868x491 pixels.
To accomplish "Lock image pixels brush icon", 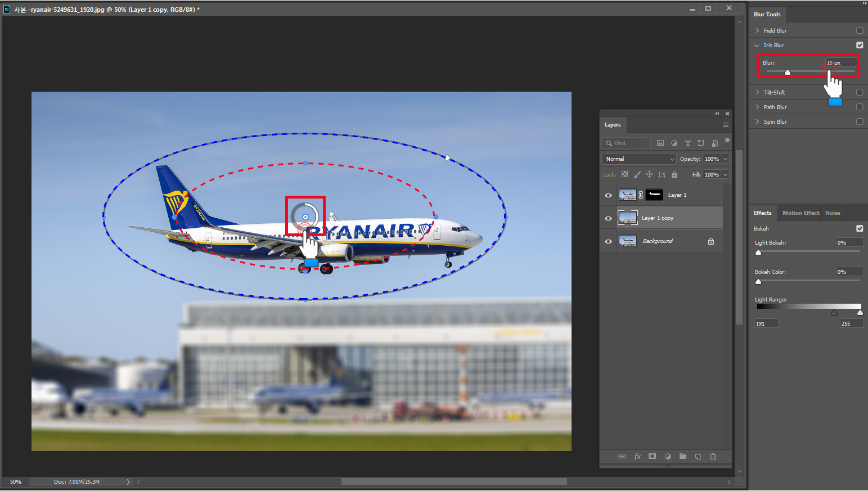I will coord(637,174).
